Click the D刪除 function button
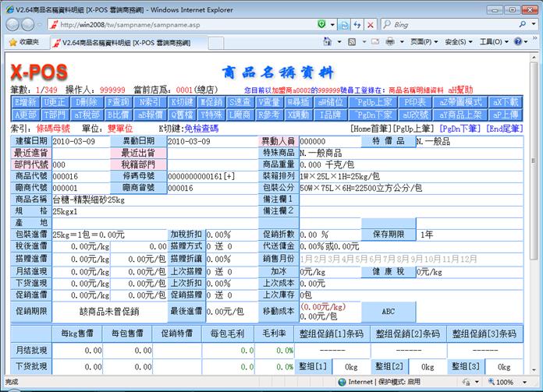This screenshot has height=392, width=543. 87,102
